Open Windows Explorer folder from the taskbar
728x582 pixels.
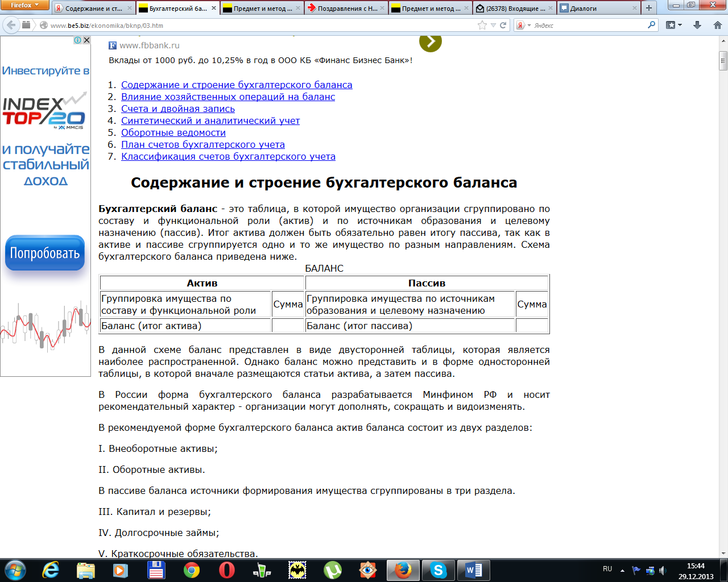pyautogui.click(x=86, y=570)
